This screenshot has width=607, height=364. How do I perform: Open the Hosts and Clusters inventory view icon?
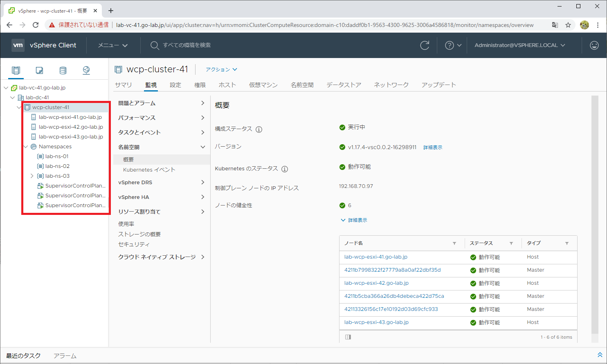click(16, 70)
